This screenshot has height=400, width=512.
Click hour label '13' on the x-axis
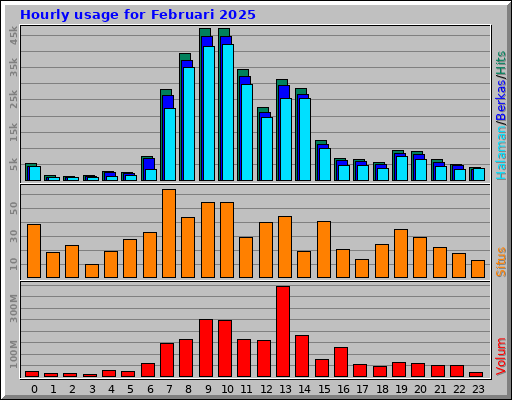(x=285, y=389)
